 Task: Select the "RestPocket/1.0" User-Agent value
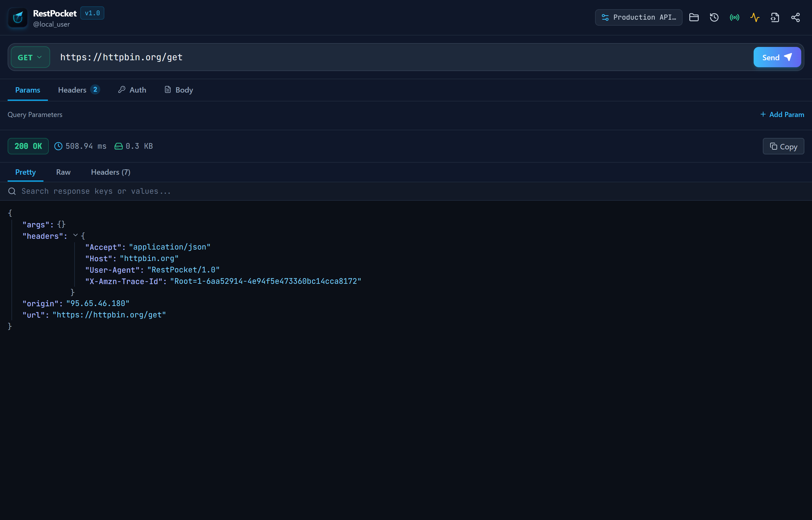183,270
